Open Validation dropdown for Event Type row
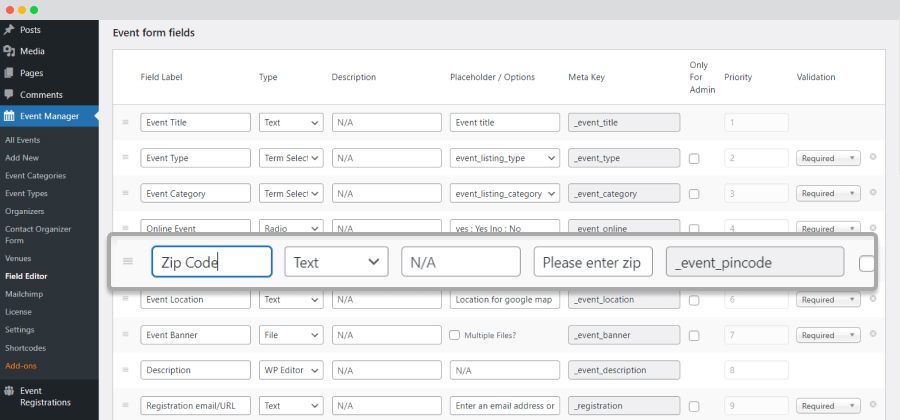The image size is (900, 420). [x=828, y=158]
